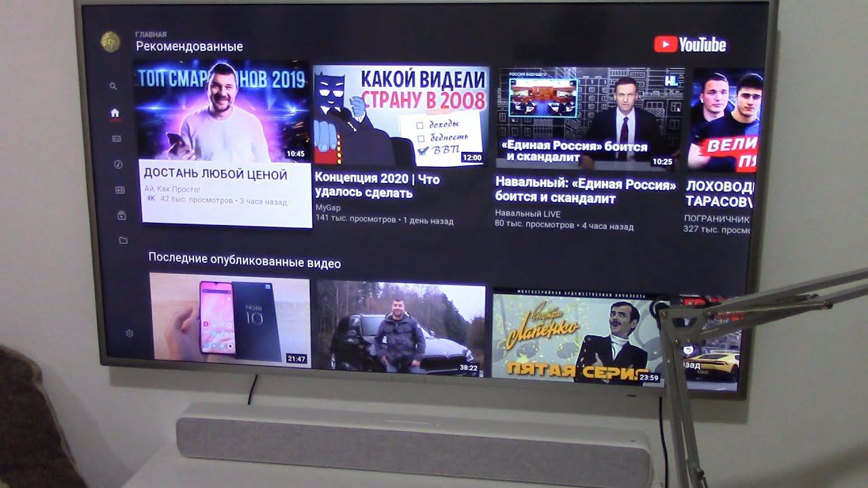Viewport: 868px width, 488px height.
Task: Click '42 тыс. просмотров • 3 часа назад'
Action: [x=224, y=201]
